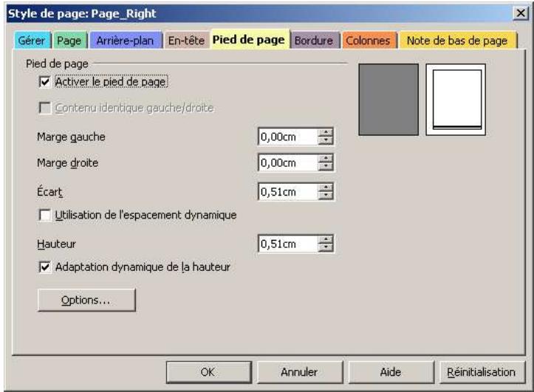Uncheck Activer le pied de page
The width and height of the screenshot is (534, 392).
(45, 82)
